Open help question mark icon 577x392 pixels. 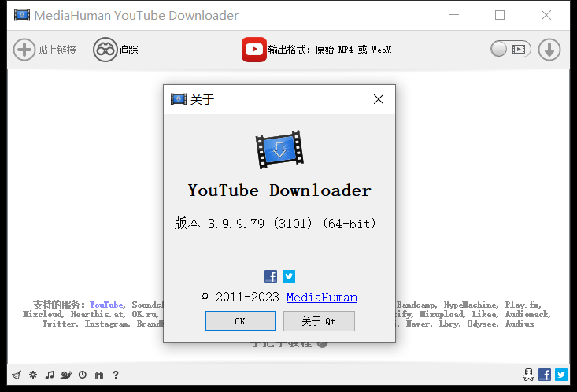(116, 375)
